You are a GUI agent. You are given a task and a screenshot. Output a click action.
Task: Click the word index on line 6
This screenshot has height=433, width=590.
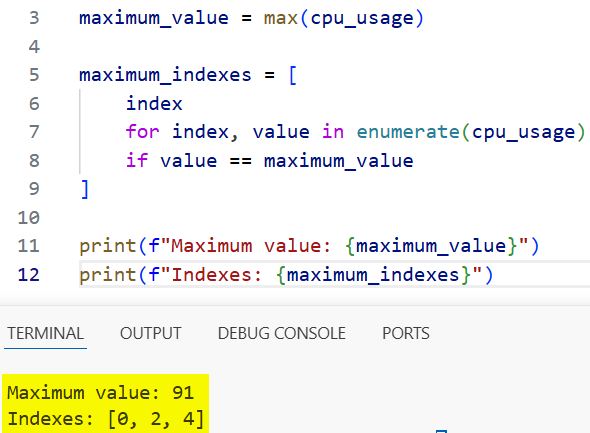154,103
